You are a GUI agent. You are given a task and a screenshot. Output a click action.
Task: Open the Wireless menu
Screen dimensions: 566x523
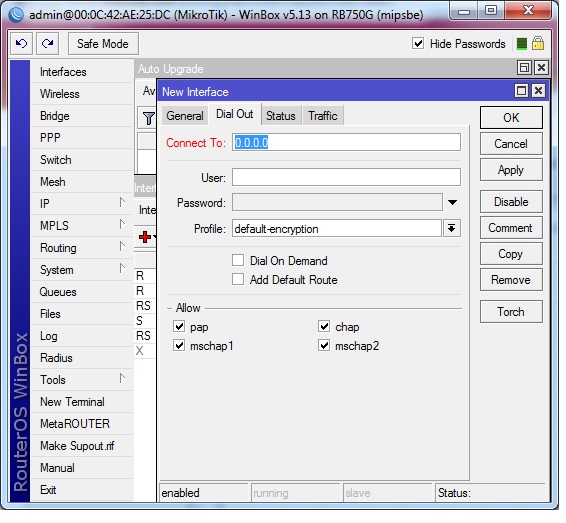pyautogui.click(x=82, y=94)
